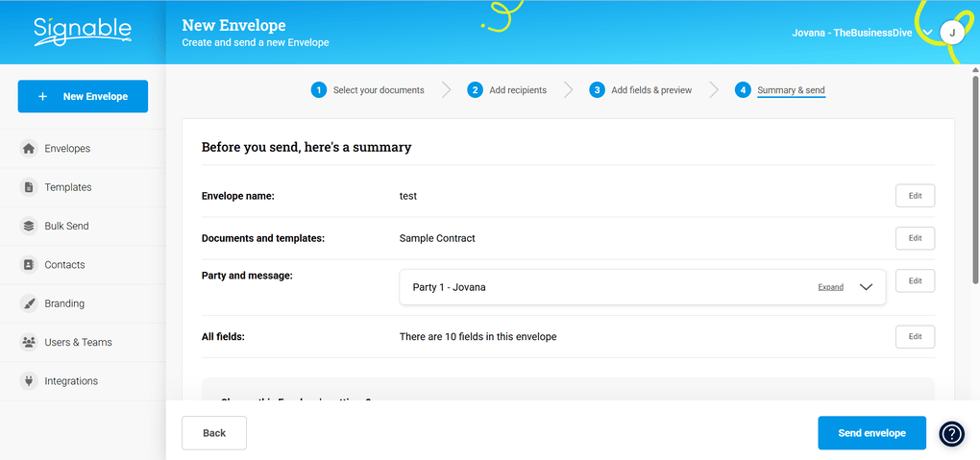Click the Branding paintbrush icon
980x460 pixels.
(28, 303)
